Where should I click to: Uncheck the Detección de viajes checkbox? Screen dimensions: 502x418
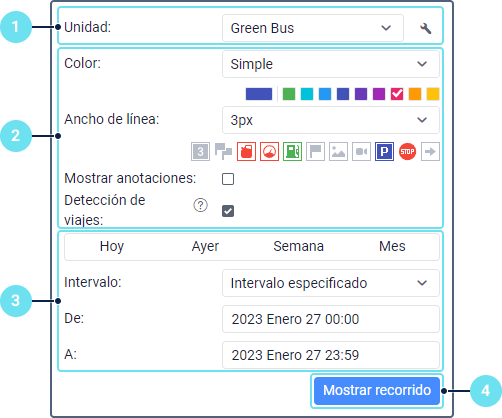pyautogui.click(x=228, y=211)
